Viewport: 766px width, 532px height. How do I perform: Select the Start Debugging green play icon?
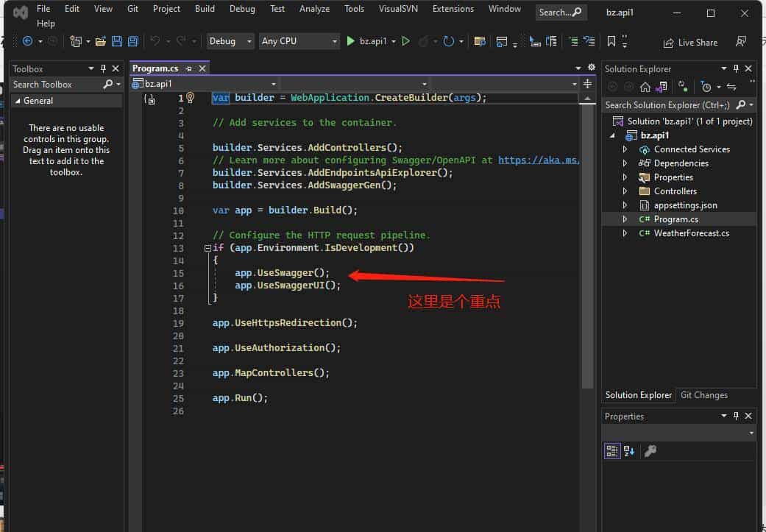coord(351,41)
